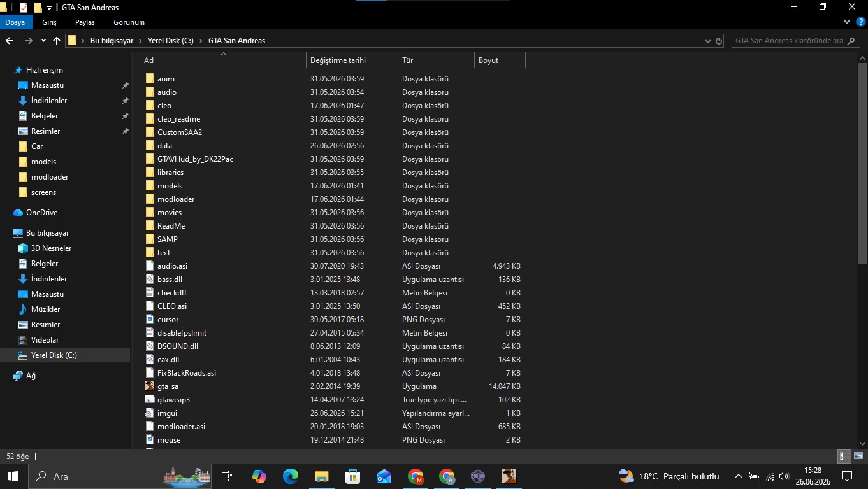This screenshot has height=489, width=868.
Task: Select the CustomSAA2 folder
Action: tap(179, 132)
